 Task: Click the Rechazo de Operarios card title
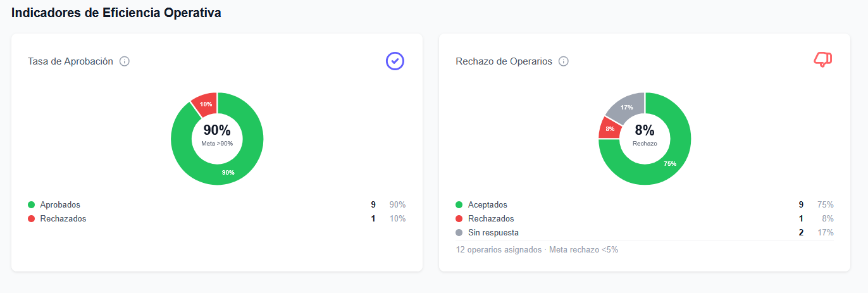[504, 61]
